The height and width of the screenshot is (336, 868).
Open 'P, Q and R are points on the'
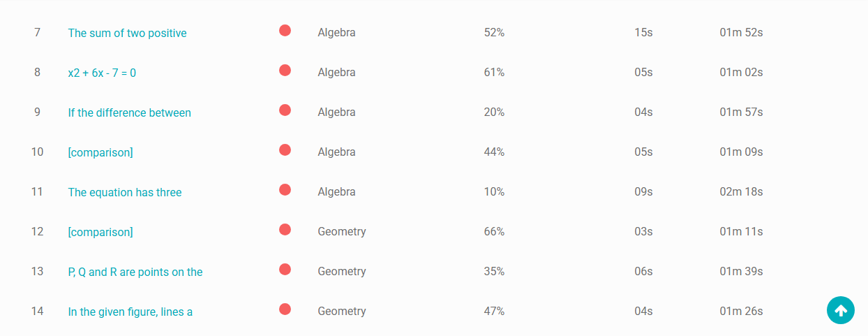135,272
